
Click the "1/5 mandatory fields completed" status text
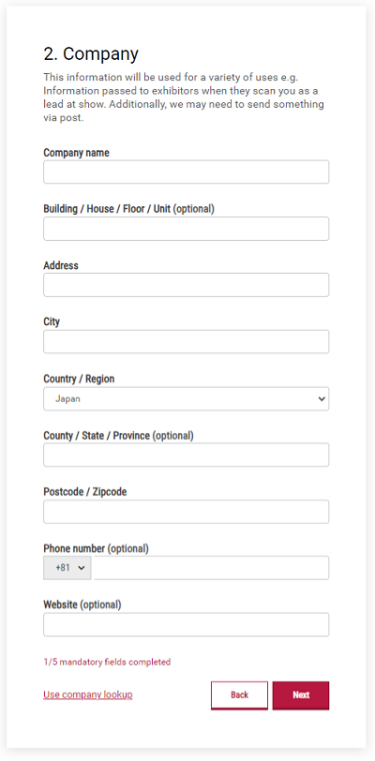click(107, 662)
